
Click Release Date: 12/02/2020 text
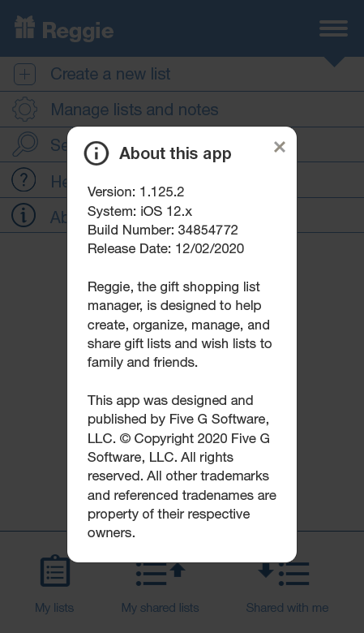click(x=165, y=248)
